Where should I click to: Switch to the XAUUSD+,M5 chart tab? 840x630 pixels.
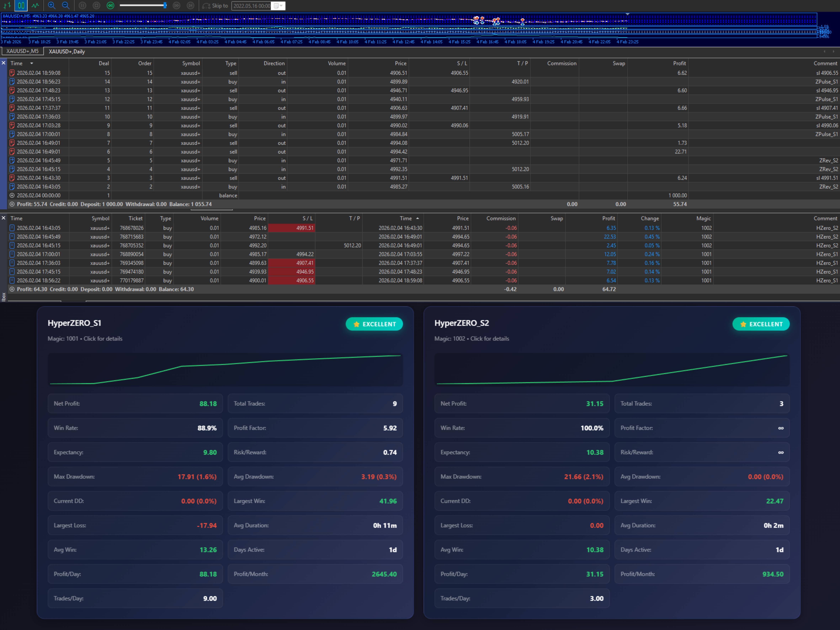tap(22, 51)
